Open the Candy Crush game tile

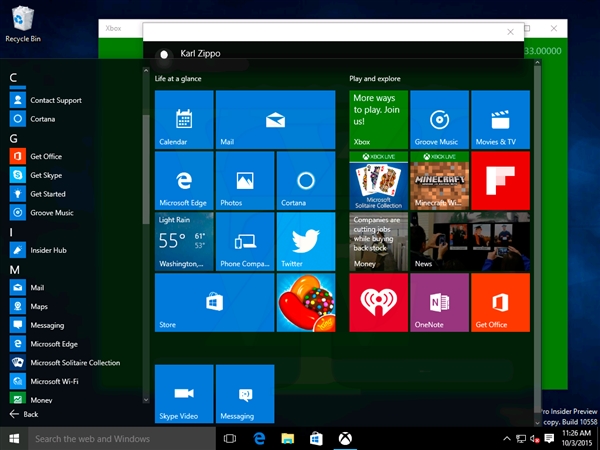tap(305, 303)
